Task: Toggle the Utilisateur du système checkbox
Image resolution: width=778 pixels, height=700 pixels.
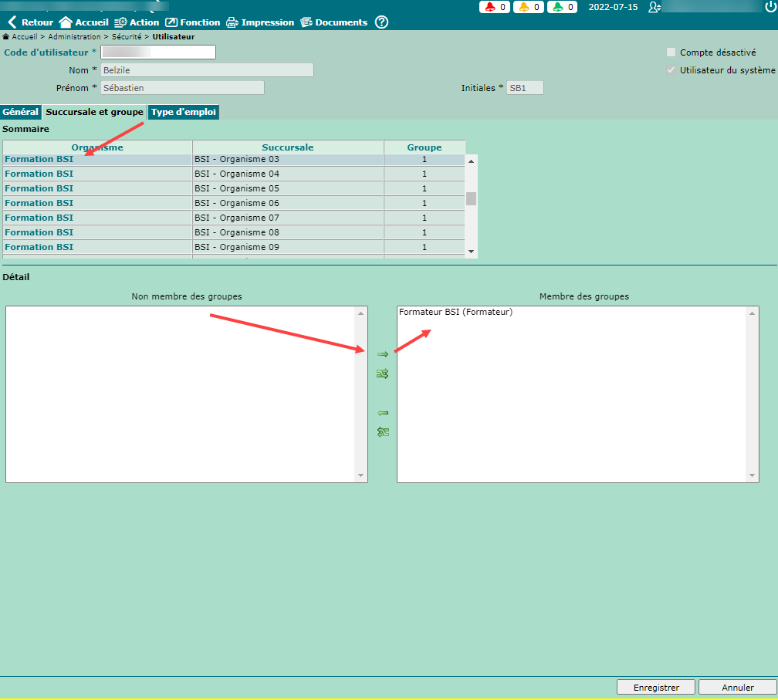Action: 671,70
